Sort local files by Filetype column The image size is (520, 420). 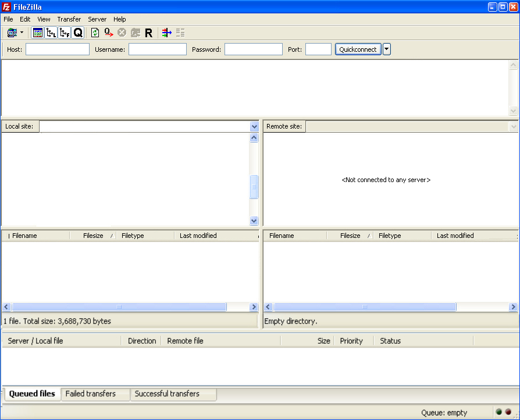point(145,236)
